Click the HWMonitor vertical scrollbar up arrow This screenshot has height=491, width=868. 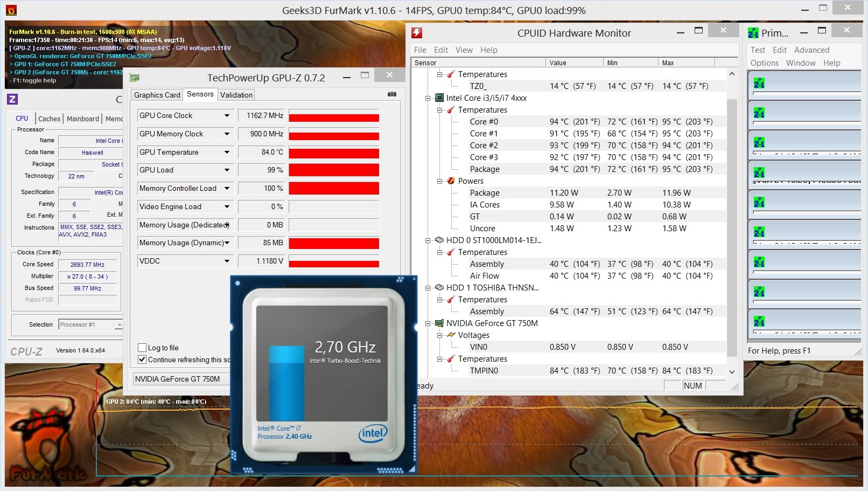tap(732, 74)
